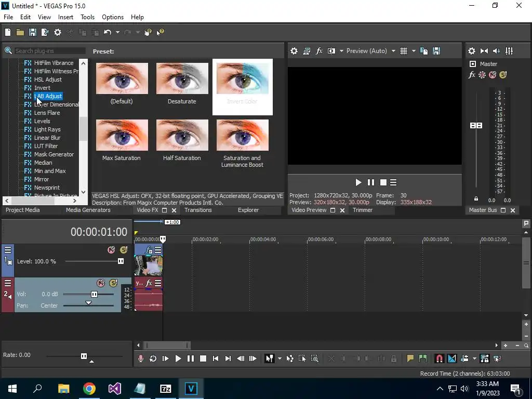Insert a marker with the yellow flag icon
The height and width of the screenshot is (399, 532).
410,358
